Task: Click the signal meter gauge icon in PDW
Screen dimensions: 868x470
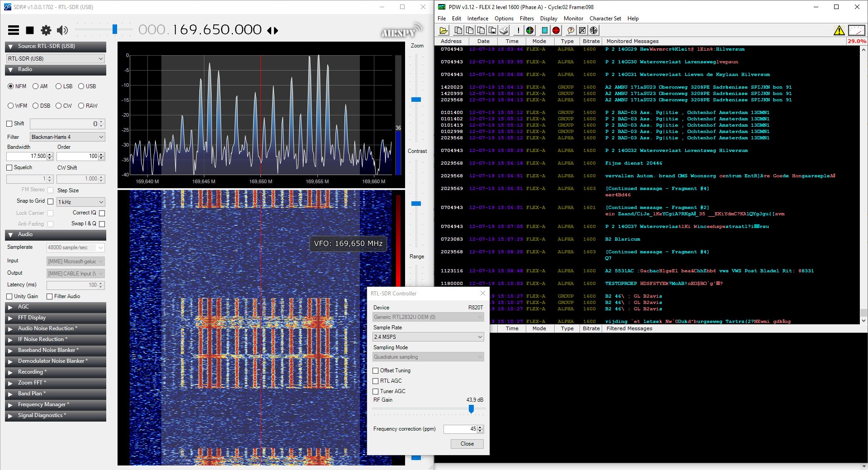Action: (x=856, y=30)
